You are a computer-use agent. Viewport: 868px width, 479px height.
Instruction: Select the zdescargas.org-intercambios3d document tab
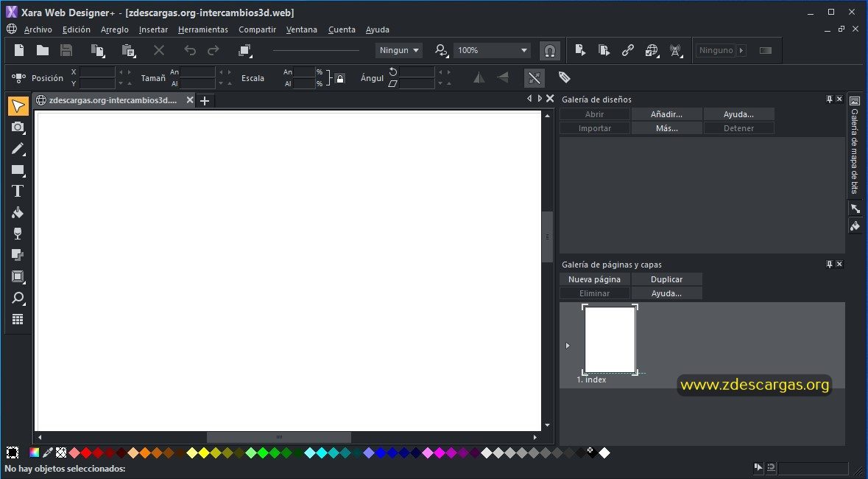(x=113, y=100)
